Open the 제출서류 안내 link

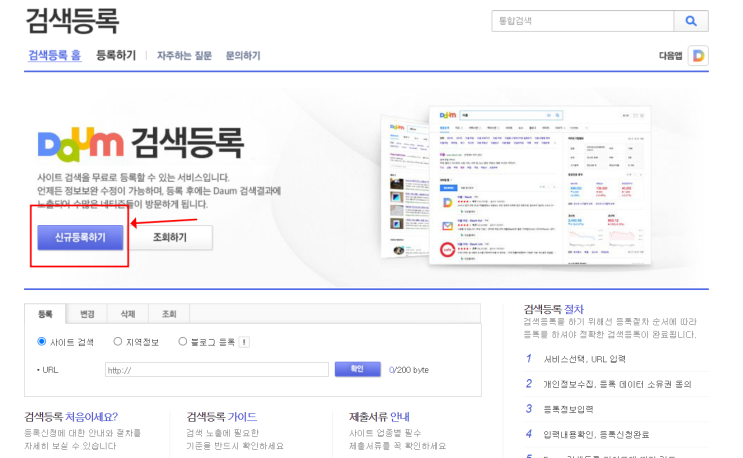tap(379, 417)
